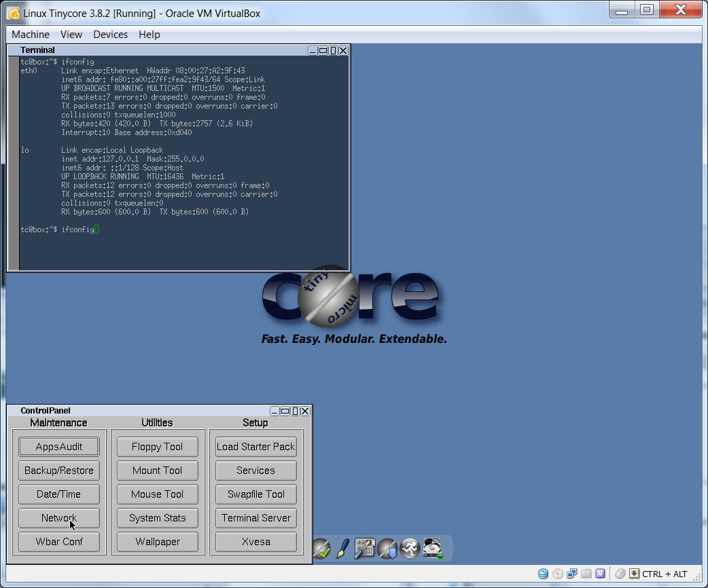The width and height of the screenshot is (708, 588).
Task: Click the mouse integration status icon
Action: tap(620, 574)
